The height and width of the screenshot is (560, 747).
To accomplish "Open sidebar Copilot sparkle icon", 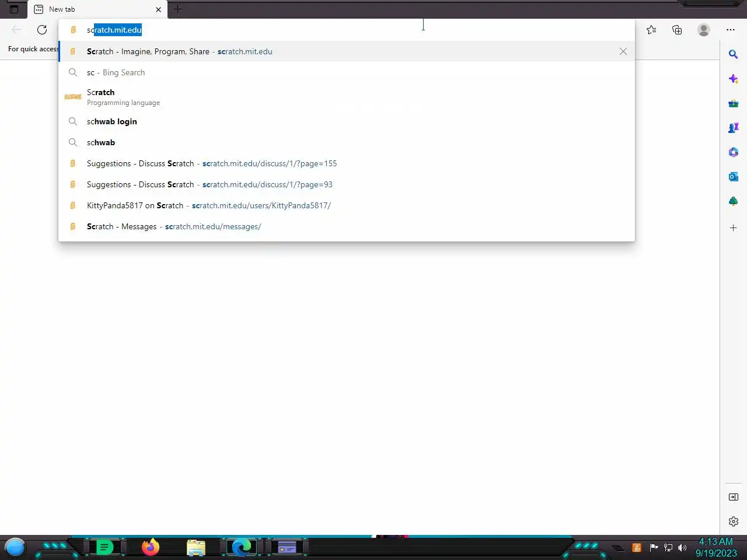I will 734,79.
